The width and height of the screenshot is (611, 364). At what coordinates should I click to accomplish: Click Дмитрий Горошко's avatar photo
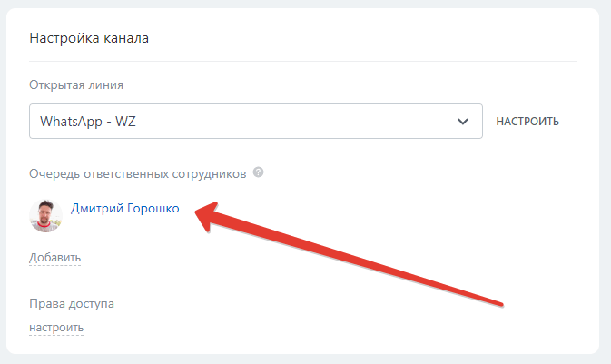click(46, 215)
